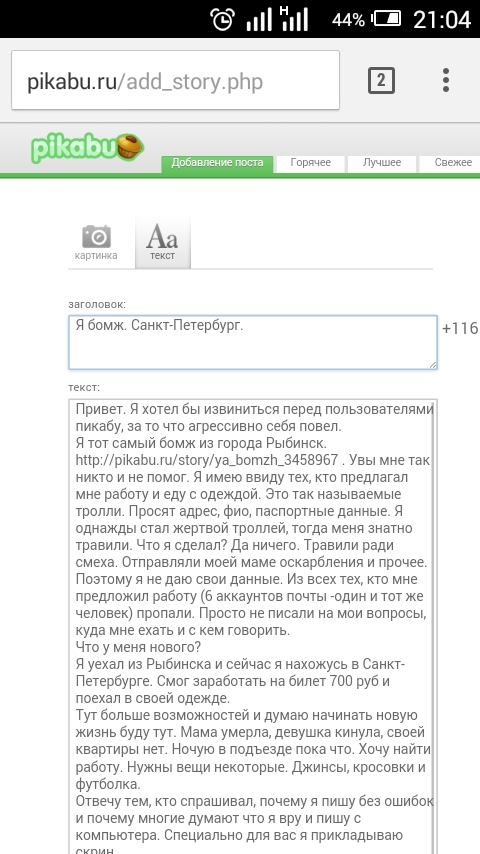Viewport: 480px width, 854px height.
Task: Tap the 21:04 clock in status bar
Action: click(441, 20)
